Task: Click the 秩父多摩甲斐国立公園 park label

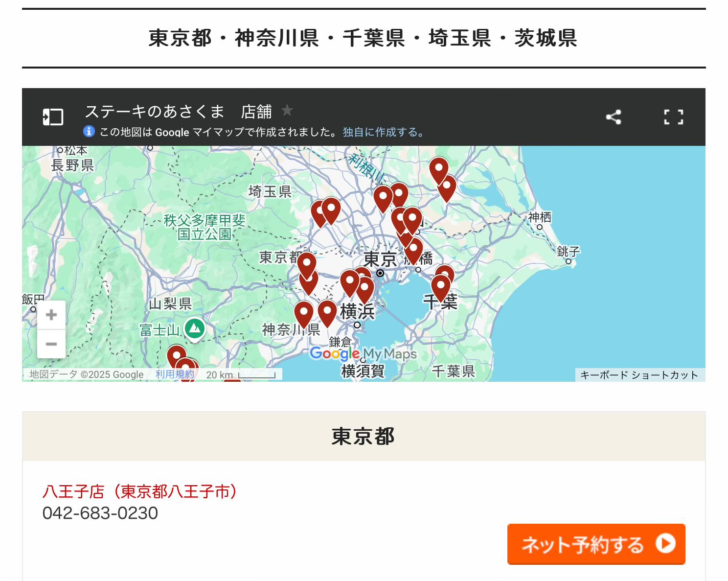Action: click(205, 227)
